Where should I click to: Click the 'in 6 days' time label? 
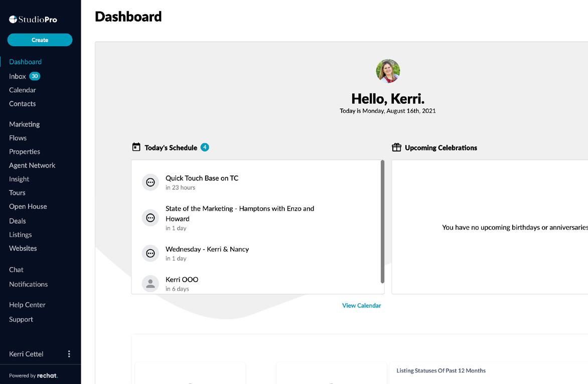point(178,289)
